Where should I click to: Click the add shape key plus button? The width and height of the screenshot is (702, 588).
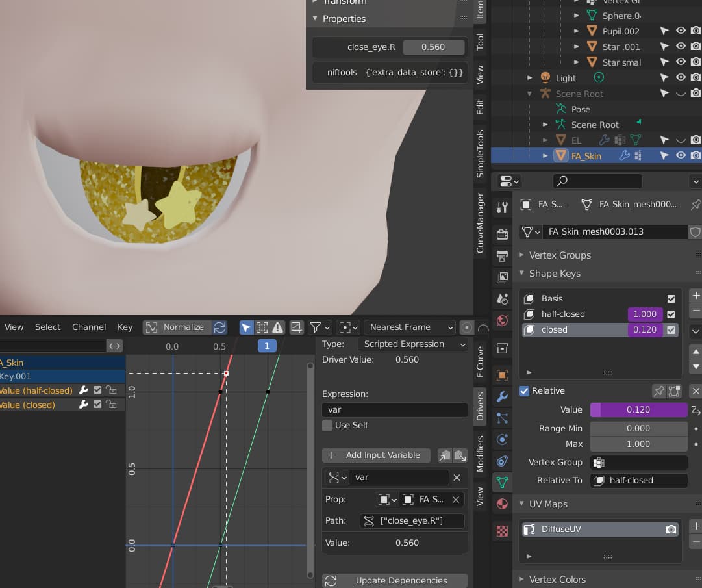pos(696,296)
